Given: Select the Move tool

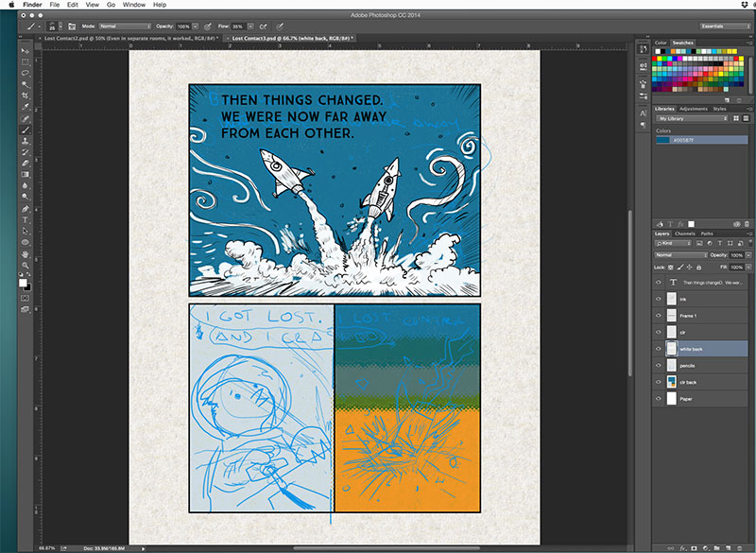Looking at the screenshot, I should 26,50.
